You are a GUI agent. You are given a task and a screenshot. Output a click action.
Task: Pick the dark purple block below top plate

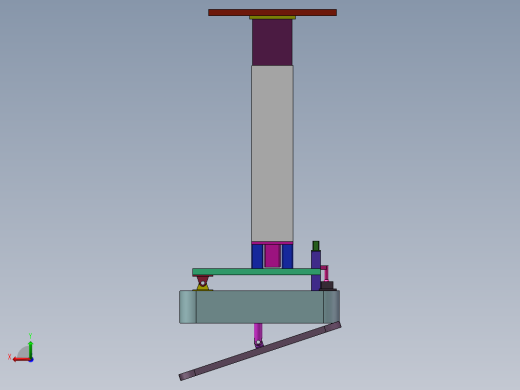point(272,42)
